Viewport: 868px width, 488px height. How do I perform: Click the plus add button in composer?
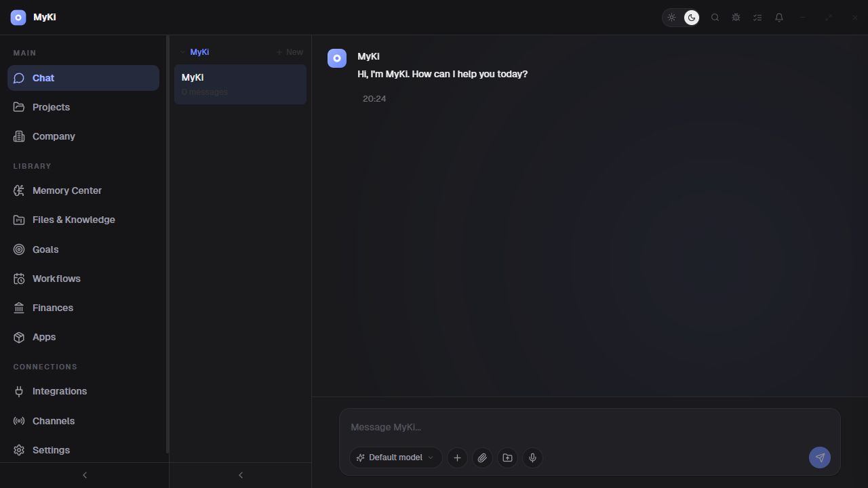coord(457,457)
